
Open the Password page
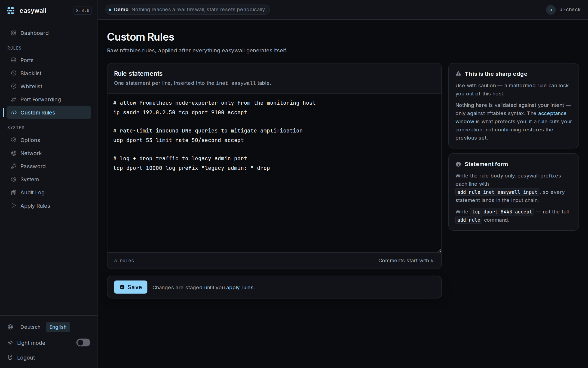(49, 166)
